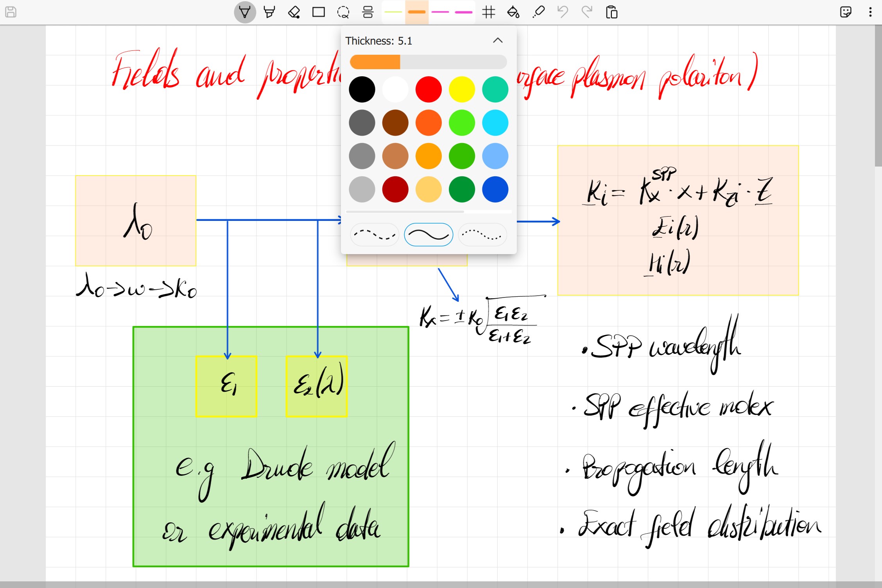Activate the lasso selection tool
This screenshot has width=882, height=588.
pos(343,12)
